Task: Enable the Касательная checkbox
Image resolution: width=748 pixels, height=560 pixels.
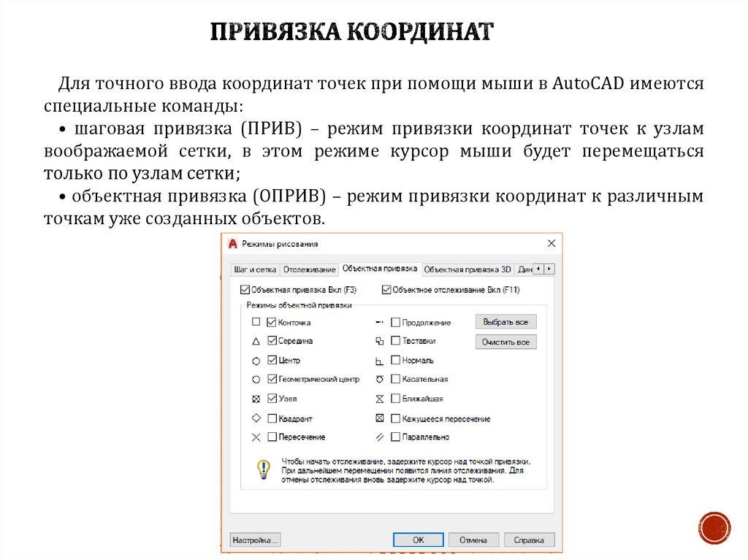Action: click(395, 379)
